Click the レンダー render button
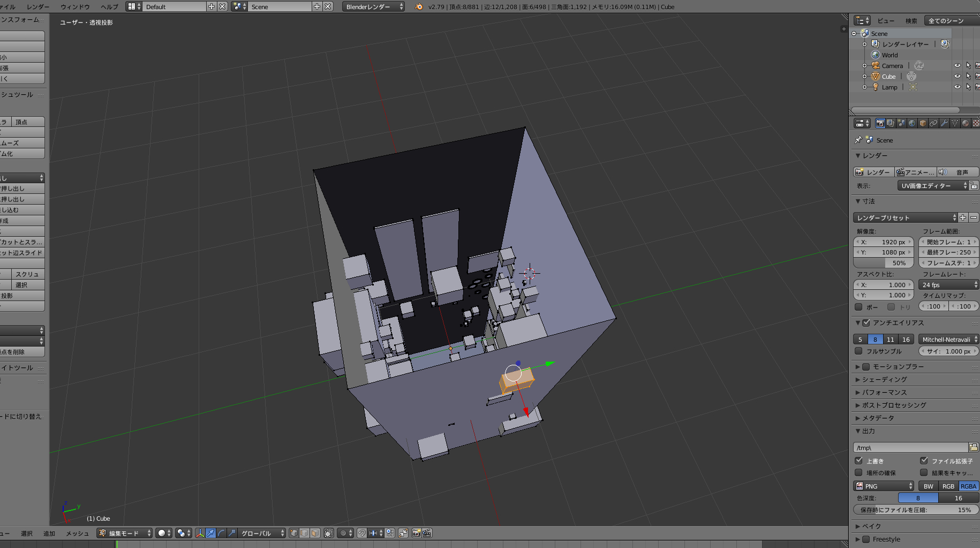Viewport: 980px width, 548px height. [873, 172]
